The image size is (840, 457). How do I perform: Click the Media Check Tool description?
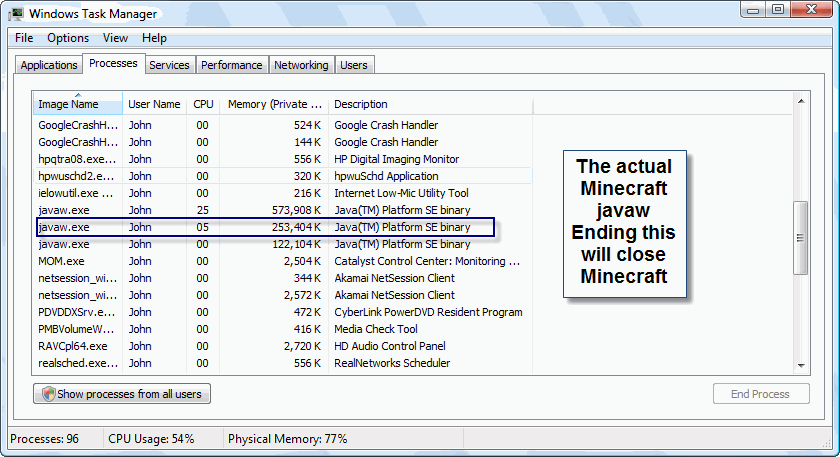coord(376,329)
